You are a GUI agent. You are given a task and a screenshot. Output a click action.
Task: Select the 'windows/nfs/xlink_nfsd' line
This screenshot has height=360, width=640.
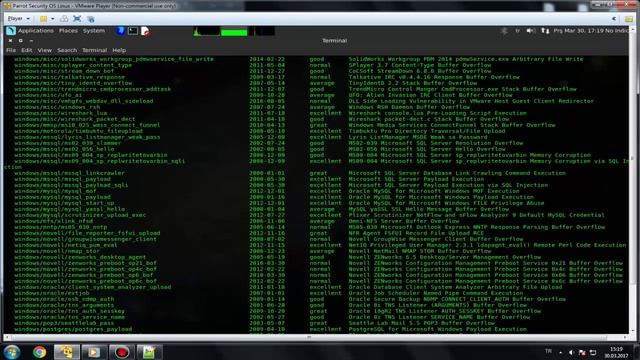(53, 221)
